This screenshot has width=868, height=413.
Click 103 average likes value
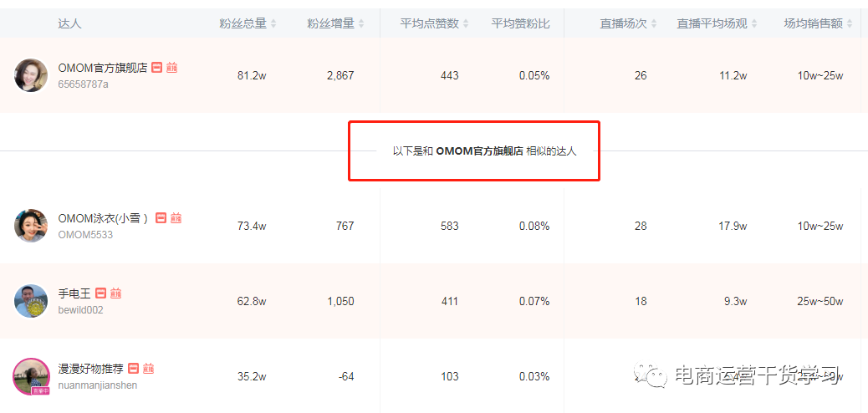[450, 377]
